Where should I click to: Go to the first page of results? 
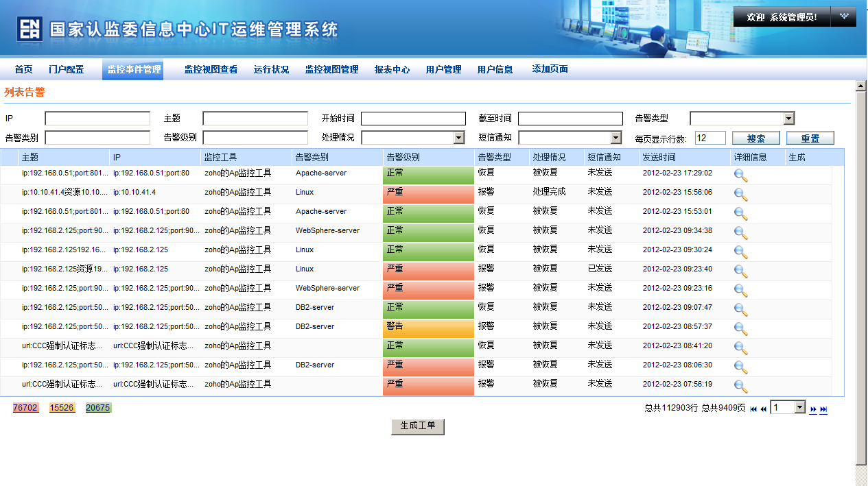[x=753, y=409]
